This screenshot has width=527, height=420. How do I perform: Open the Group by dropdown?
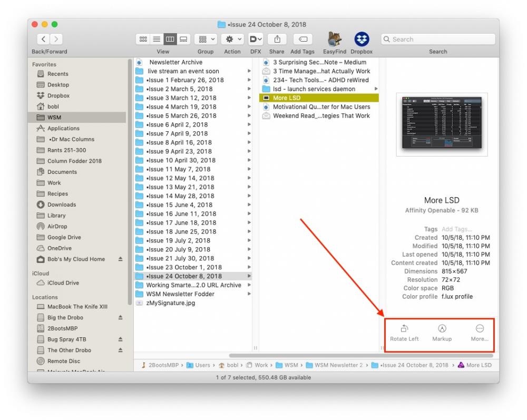206,40
